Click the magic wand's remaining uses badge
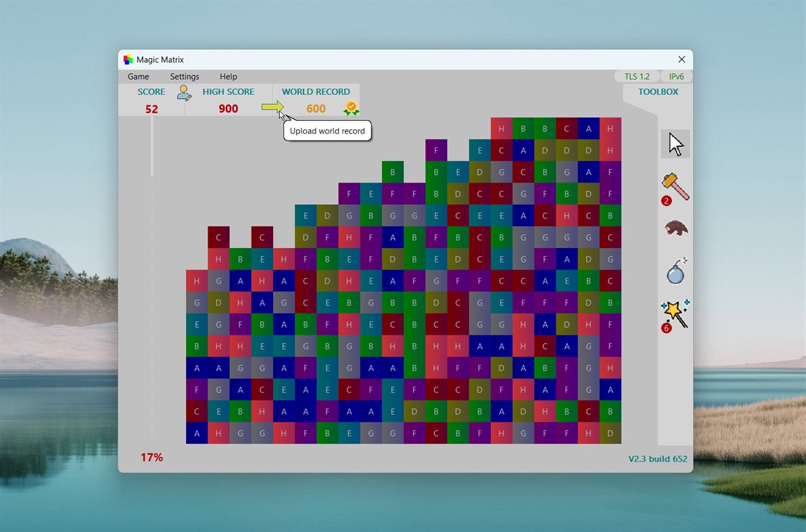 click(666, 329)
